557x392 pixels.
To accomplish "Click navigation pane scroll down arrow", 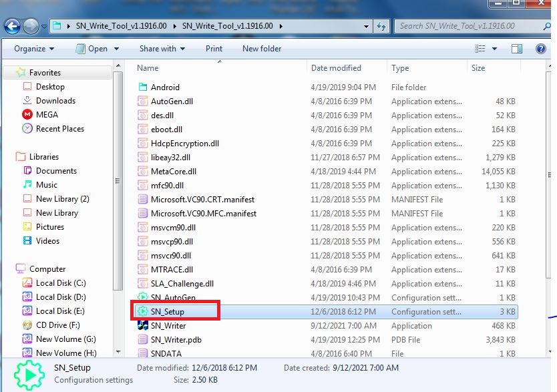I will click(118, 352).
